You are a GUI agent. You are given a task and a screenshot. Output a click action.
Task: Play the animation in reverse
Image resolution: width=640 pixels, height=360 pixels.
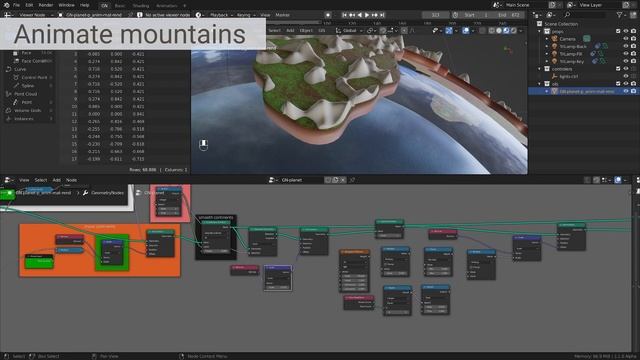pyautogui.click(x=359, y=15)
